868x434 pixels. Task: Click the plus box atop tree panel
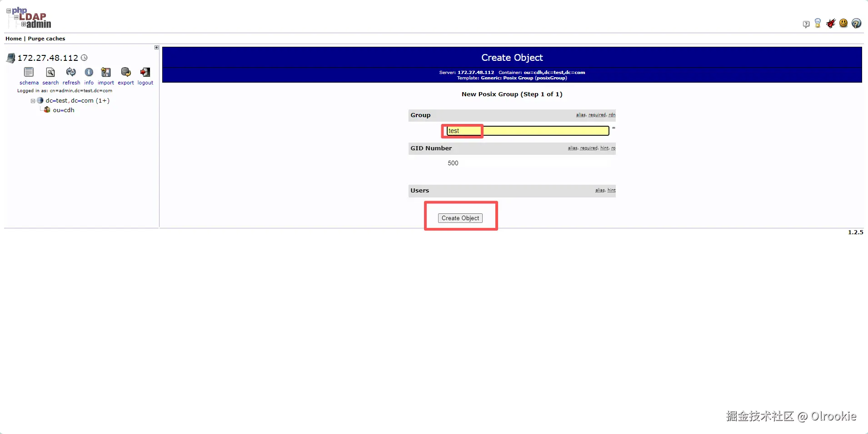point(157,47)
